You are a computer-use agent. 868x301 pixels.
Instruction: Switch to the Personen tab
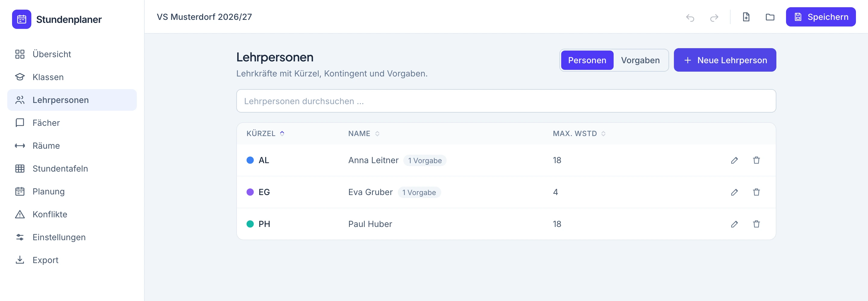pyautogui.click(x=587, y=60)
